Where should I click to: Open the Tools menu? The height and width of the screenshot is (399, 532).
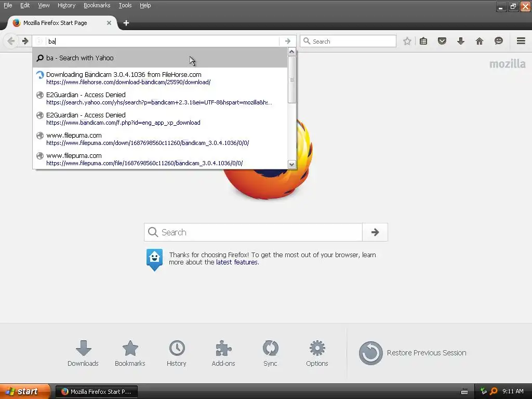(125, 5)
